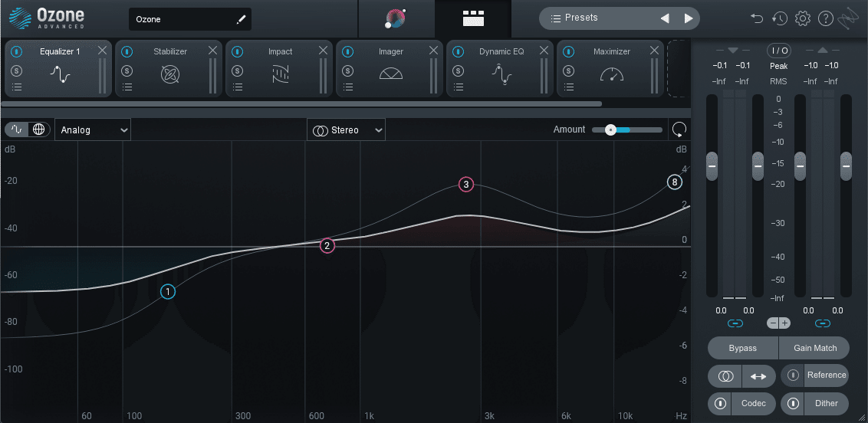The height and width of the screenshot is (423, 868).
Task: Enable the Codec power toggle
Action: 720,403
